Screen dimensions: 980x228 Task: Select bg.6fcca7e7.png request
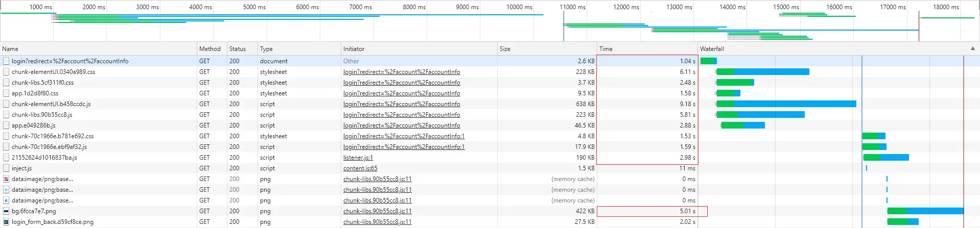pos(490,211)
